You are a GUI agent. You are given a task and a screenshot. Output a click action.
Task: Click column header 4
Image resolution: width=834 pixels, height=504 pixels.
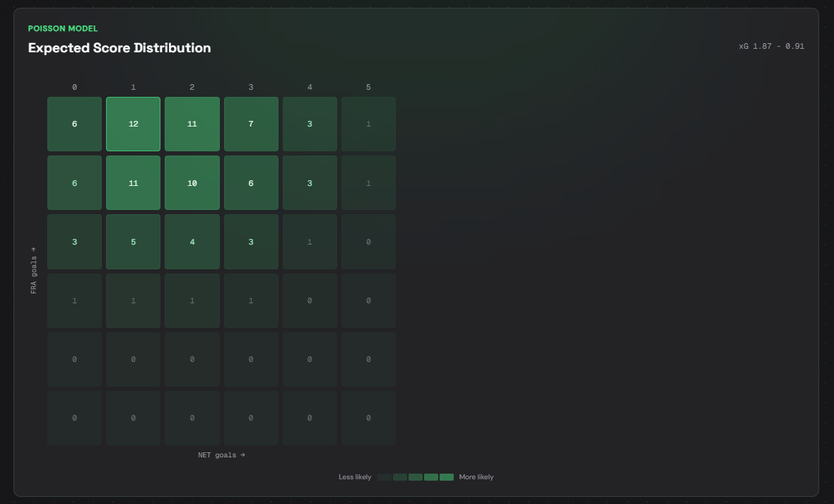pos(310,87)
